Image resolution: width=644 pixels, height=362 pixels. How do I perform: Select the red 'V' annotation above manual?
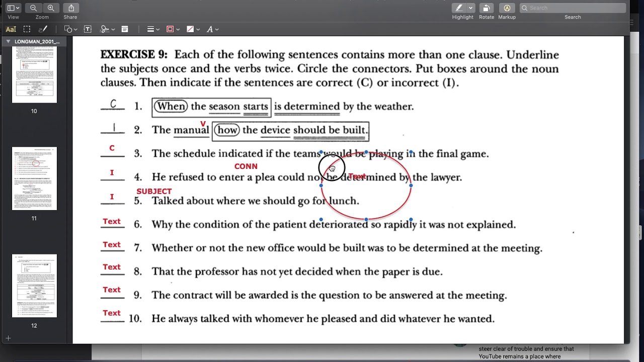coord(203,124)
